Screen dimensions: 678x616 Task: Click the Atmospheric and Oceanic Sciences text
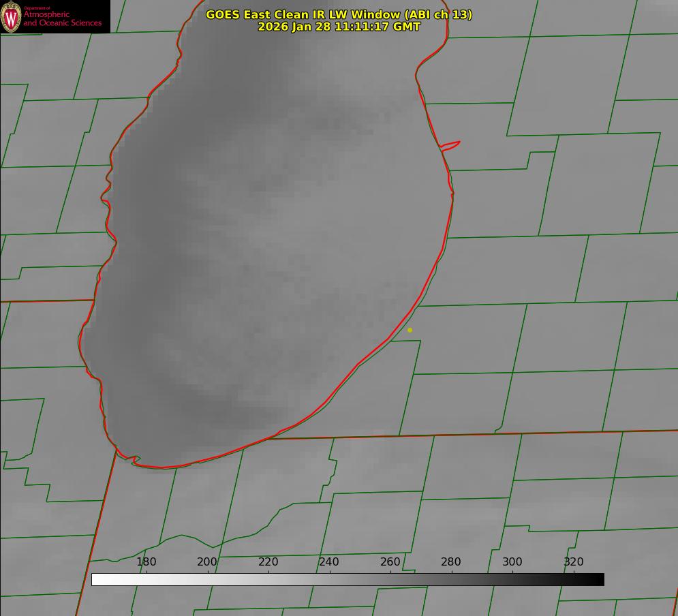(x=62, y=18)
